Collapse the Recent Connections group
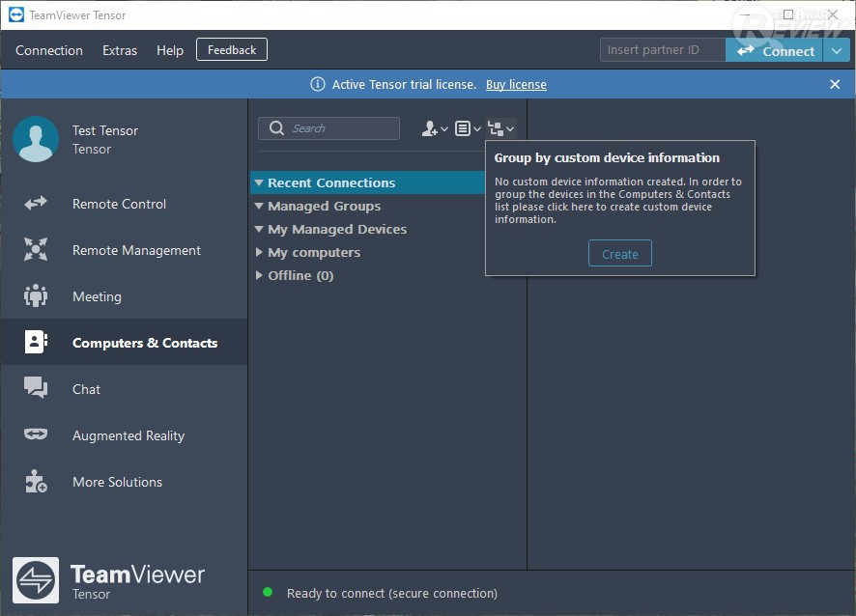856x616 pixels. (259, 182)
